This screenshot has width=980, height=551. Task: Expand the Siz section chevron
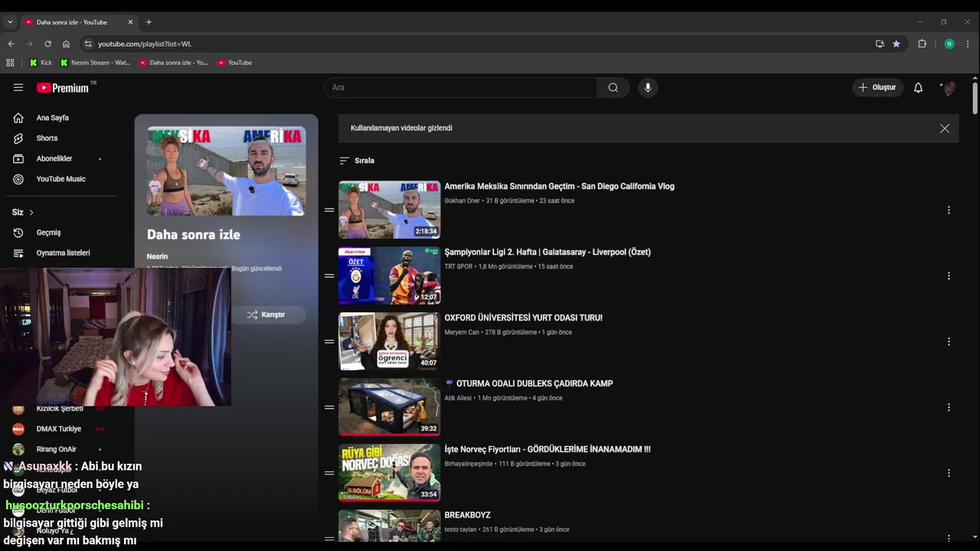pyautogui.click(x=31, y=212)
